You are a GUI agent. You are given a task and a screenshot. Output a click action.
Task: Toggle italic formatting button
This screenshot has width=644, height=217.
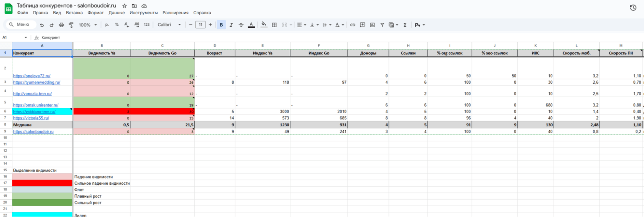[231, 25]
